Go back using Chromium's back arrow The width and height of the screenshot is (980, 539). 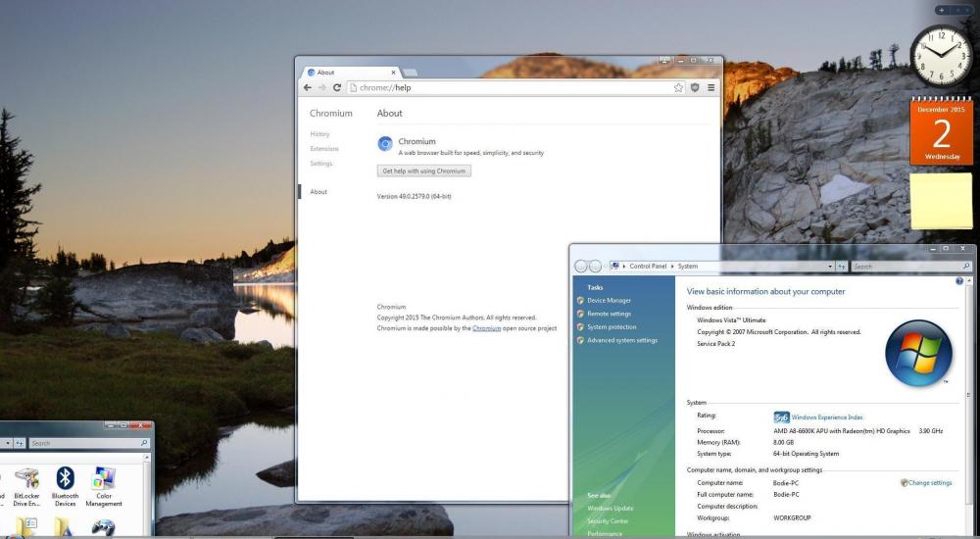point(308,87)
